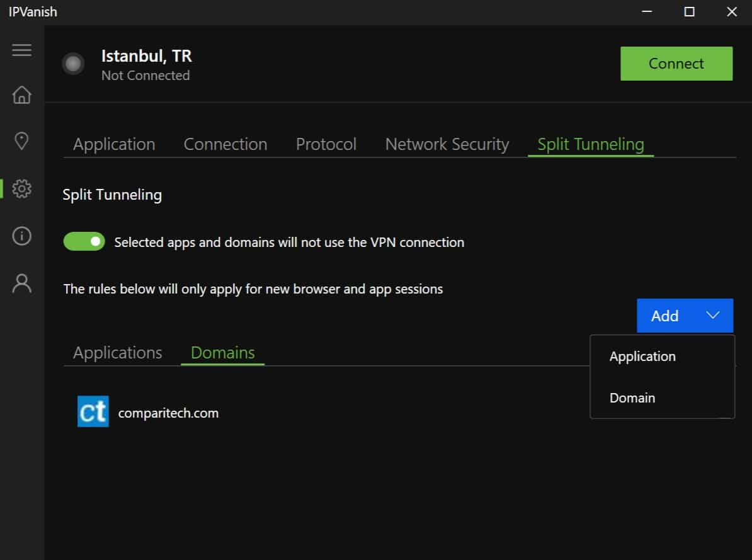Open the account profile icon
This screenshot has width=752, height=560.
click(x=21, y=283)
